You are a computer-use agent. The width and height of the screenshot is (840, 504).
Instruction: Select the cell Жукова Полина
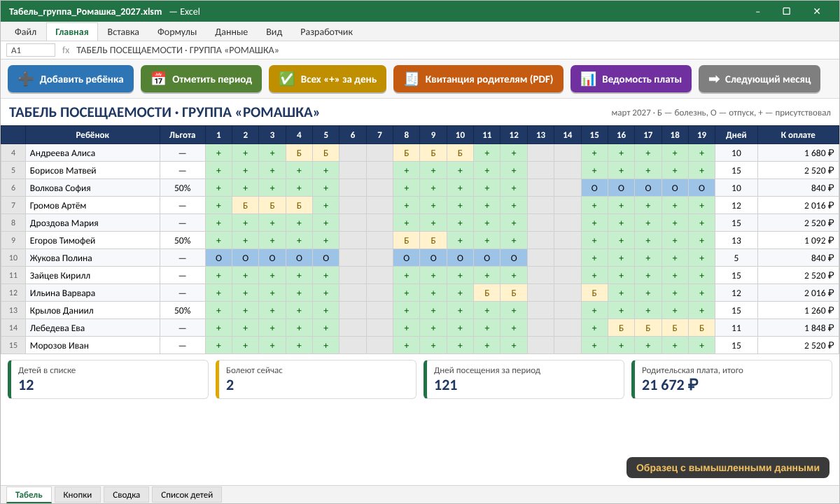92,258
